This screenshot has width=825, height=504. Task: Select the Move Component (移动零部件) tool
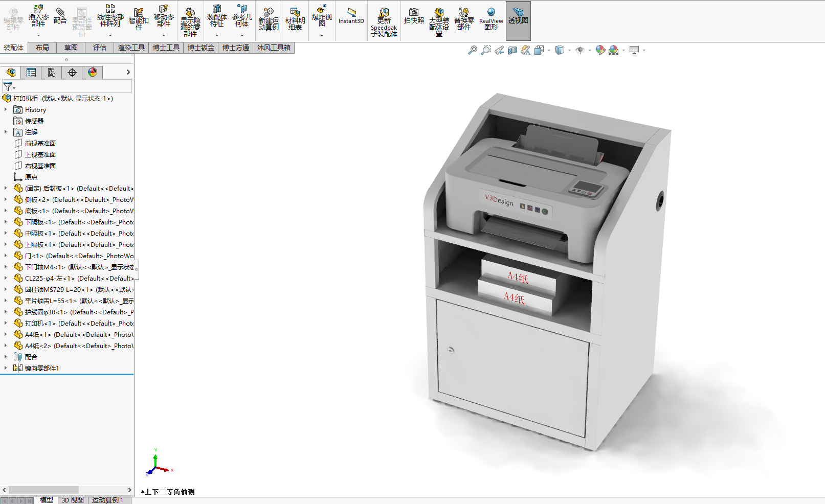coord(164,16)
